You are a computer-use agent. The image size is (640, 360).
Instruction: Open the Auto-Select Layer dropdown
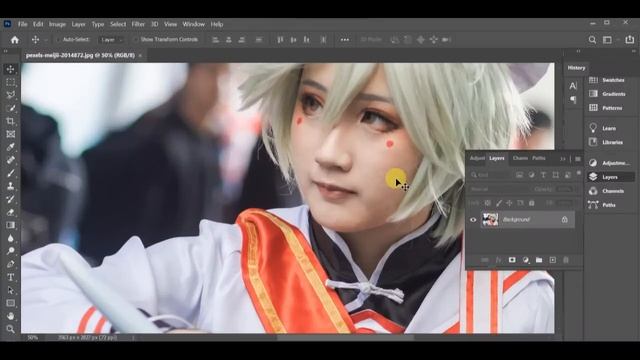pyautogui.click(x=111, y=40)
